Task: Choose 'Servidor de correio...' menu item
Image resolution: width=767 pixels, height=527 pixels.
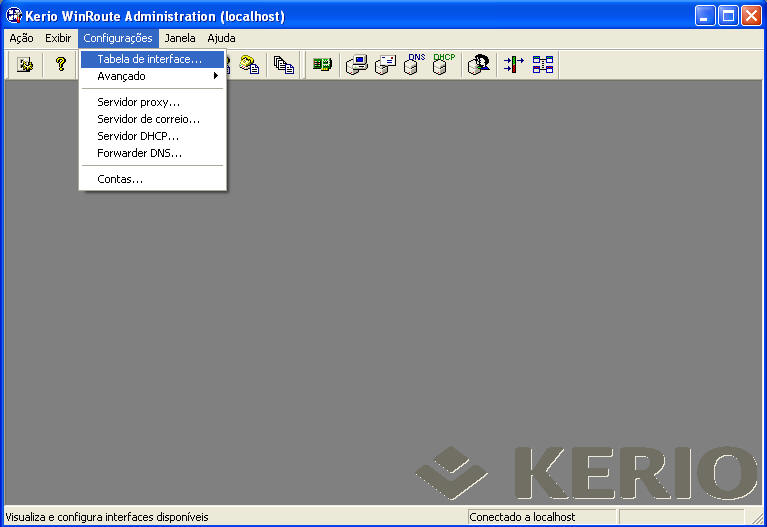Action: pyautogui.click(x=148, y=119)
